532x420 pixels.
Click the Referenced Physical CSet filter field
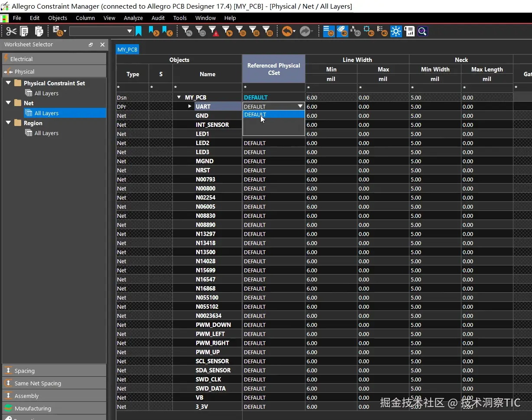pyautogui.click(x=273, y=87)
